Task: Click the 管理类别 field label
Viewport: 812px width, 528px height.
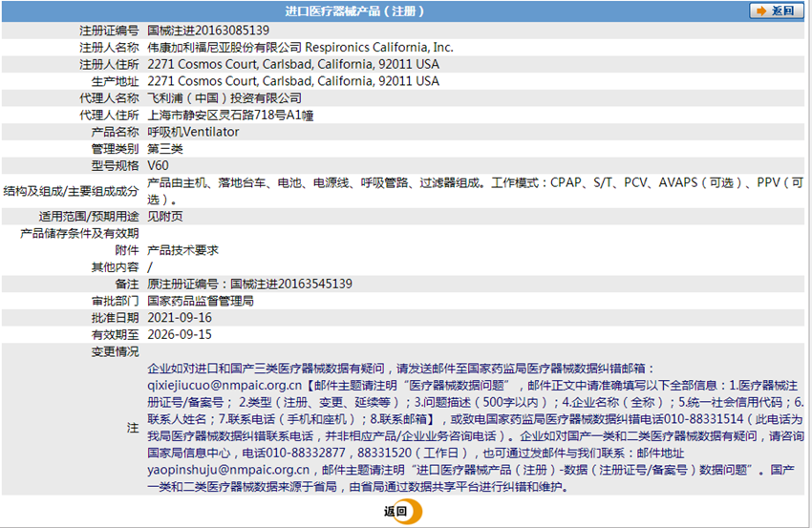Action: (x=115, y=149)
